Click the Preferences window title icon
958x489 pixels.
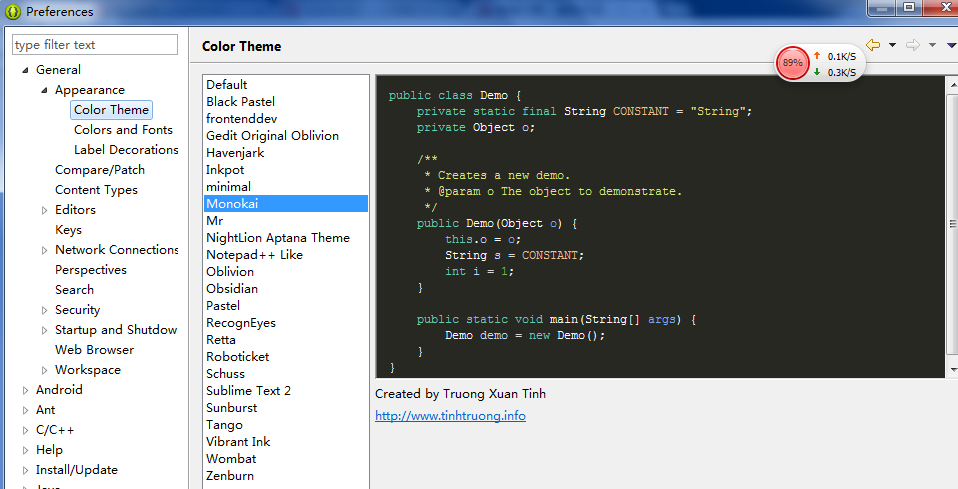[12, 12]
